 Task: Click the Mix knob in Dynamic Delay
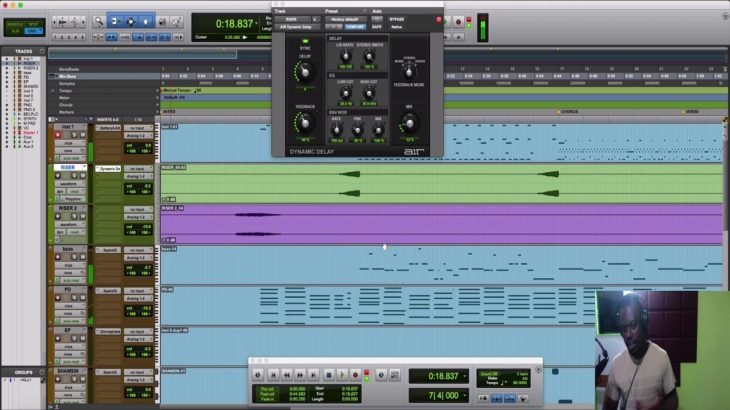(409, 123)
